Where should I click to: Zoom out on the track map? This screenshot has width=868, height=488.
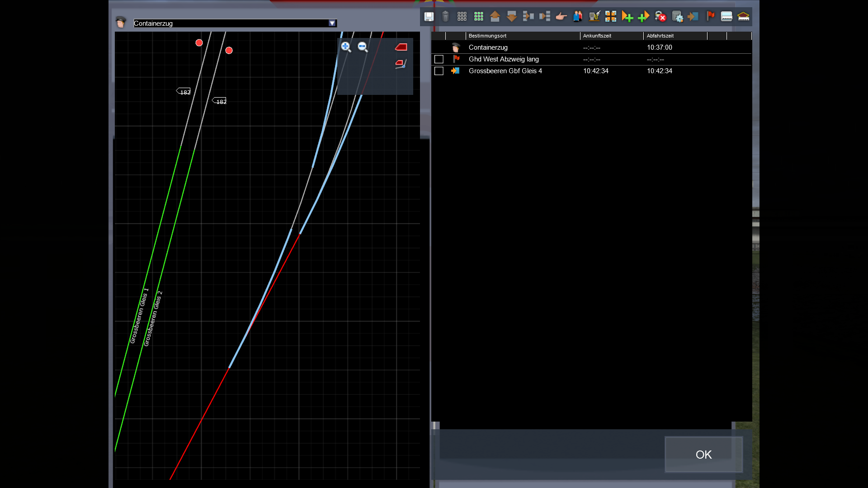(x=363, y=47)
